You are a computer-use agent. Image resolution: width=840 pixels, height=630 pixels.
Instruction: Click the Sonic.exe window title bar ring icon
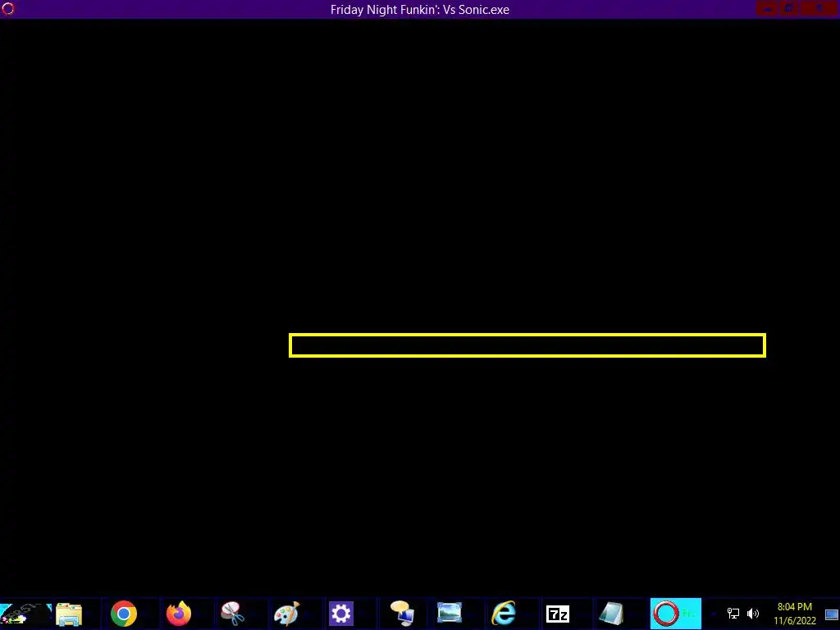[x=8, y=8]
